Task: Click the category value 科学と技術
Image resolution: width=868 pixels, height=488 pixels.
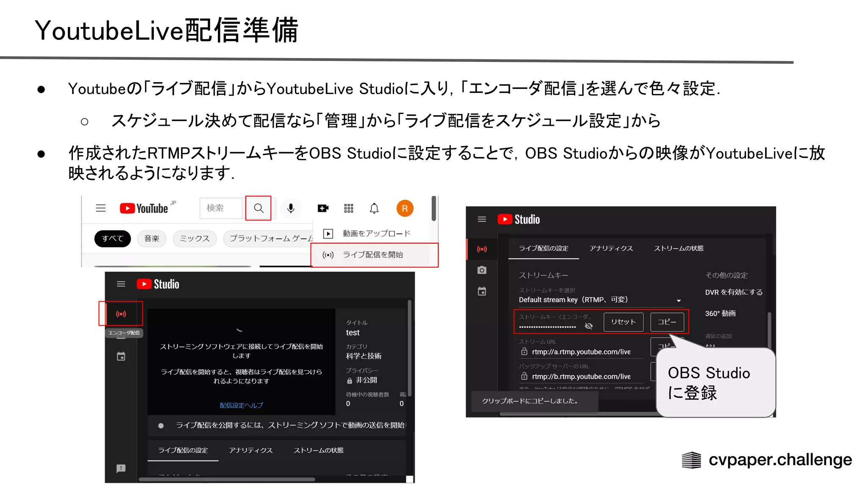Action: [x=364, y=356]
